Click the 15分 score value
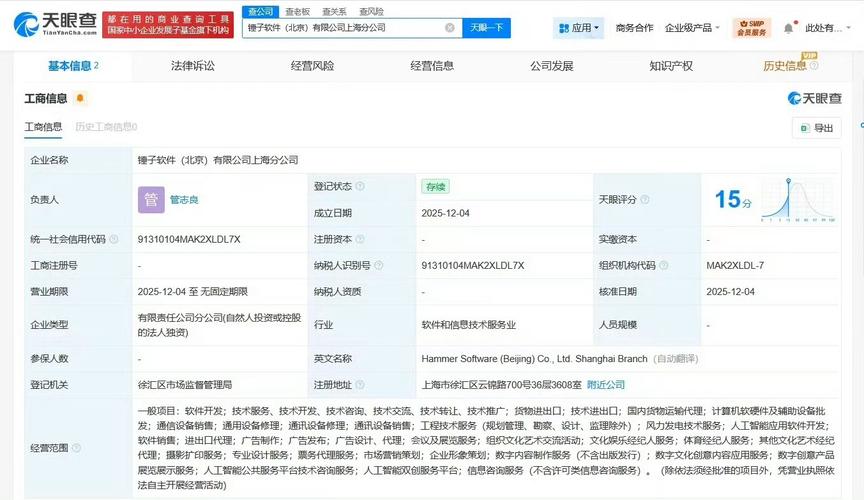The image size is (864, 500). tap(732, 200)
